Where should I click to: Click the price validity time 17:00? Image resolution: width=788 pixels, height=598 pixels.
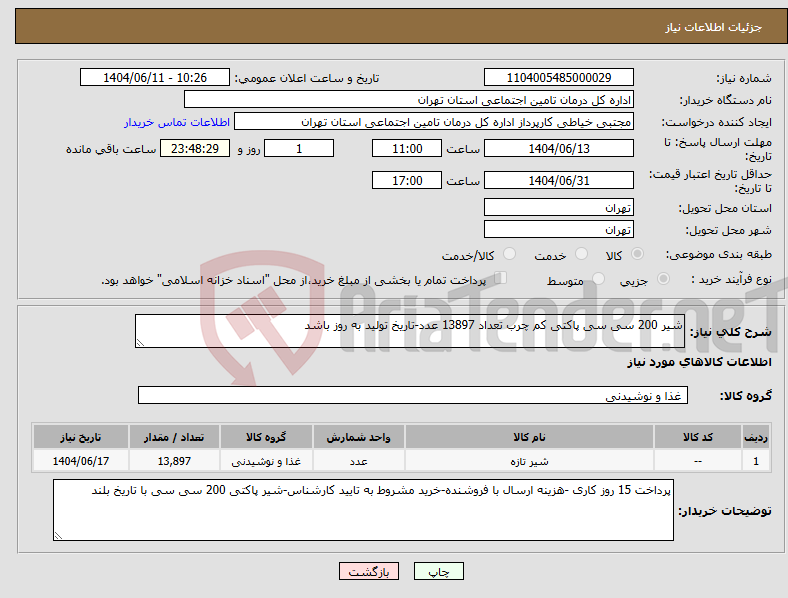[x=407, y=180]
